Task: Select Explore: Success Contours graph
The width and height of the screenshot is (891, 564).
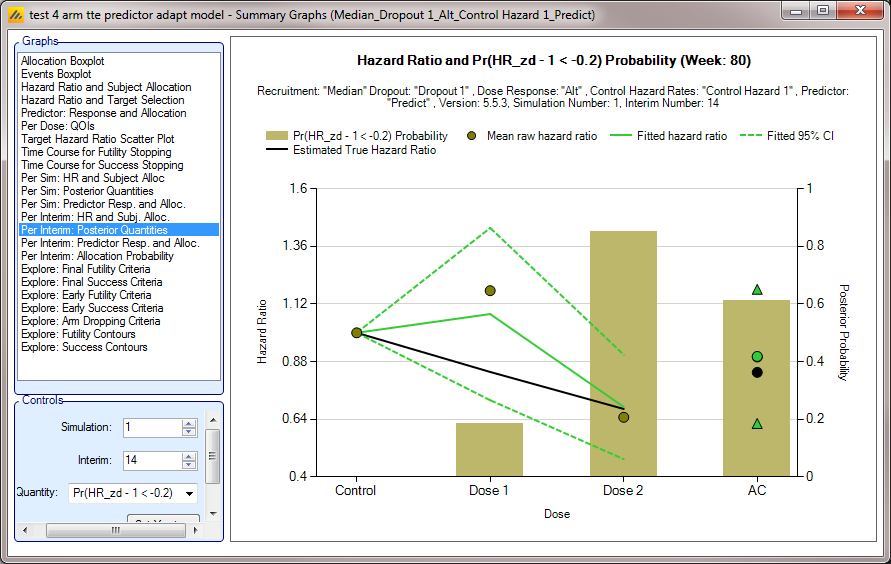Action: pyautogui.click(x=84, y=347)
